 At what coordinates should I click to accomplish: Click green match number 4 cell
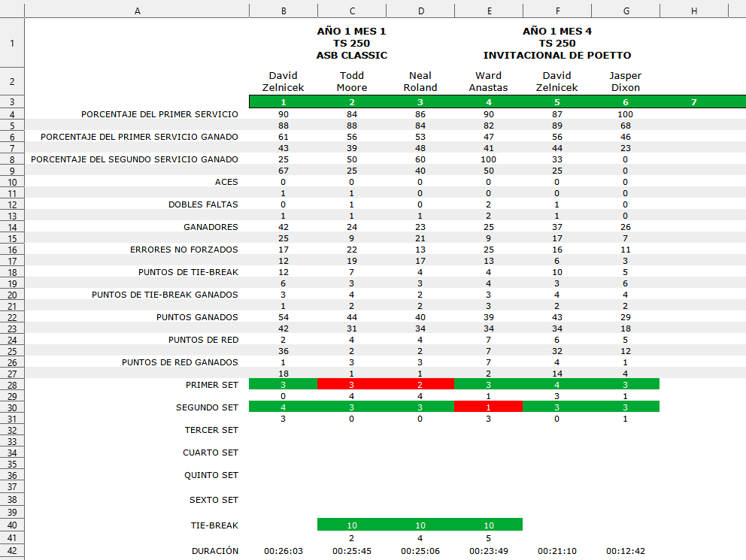pyautogui.click(x=489, y=101)
